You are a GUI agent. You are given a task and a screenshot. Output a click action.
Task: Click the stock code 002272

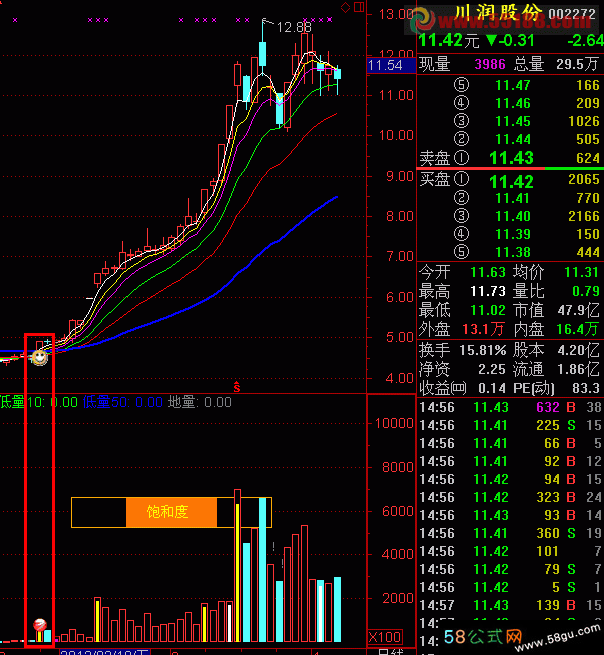[x=572, y=14]
